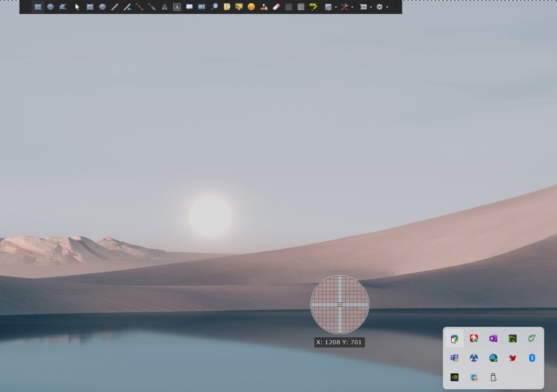
Task: Select the numbered counter 001 tool
Action: coord(201,7)
